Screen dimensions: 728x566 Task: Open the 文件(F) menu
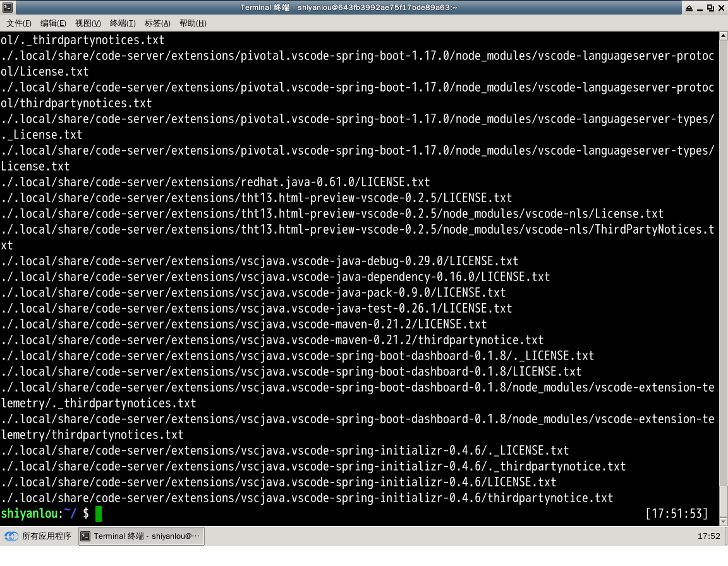[x=18, y=23]
